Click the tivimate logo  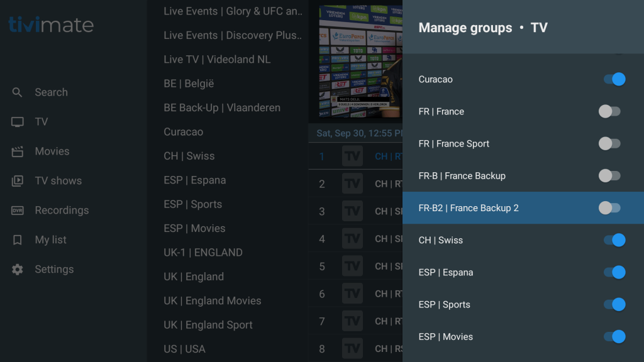pos(51,25)
